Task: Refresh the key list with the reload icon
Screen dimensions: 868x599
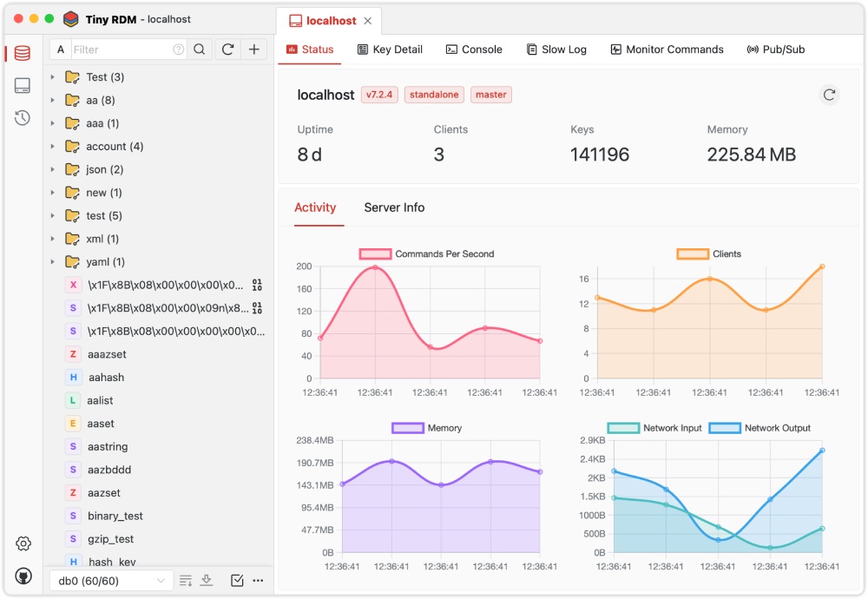Action: [x=227, y=49]
